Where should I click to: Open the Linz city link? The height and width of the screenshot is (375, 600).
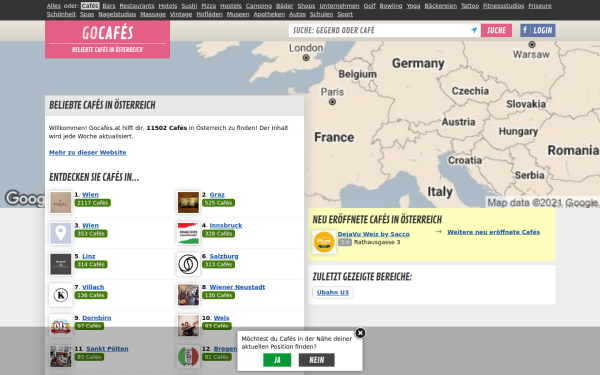pos(89,256)
